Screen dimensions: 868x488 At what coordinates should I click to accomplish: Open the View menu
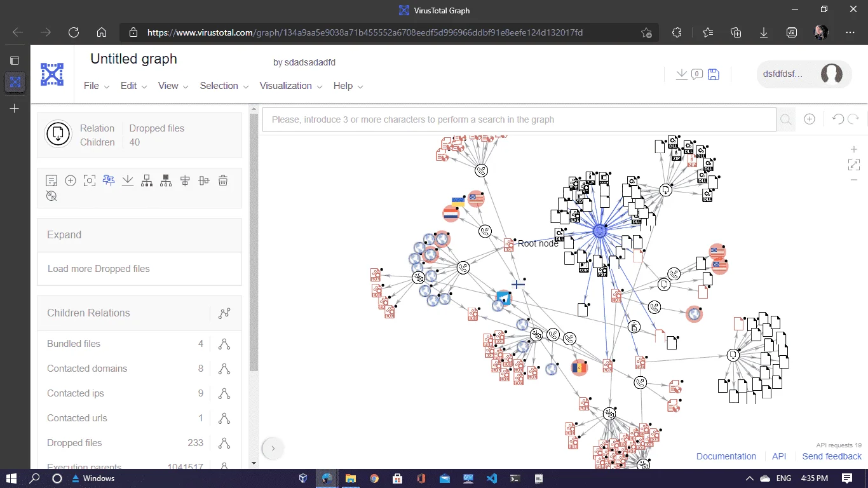click(x=173, y=86)
